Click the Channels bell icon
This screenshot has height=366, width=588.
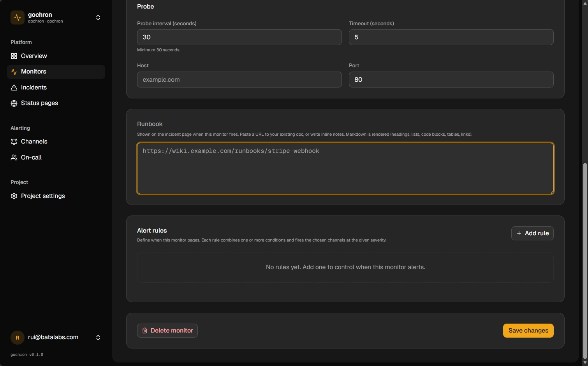(x=14, y=142)
